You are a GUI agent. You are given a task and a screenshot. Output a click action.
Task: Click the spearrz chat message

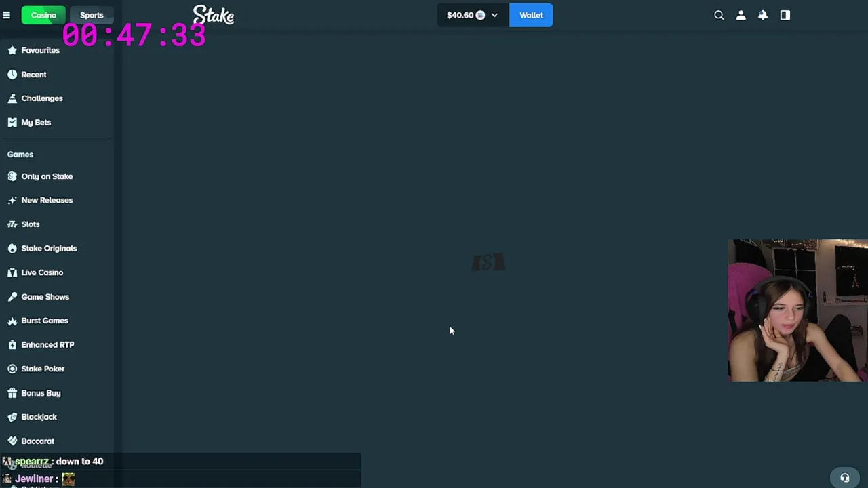pos(180,462)
